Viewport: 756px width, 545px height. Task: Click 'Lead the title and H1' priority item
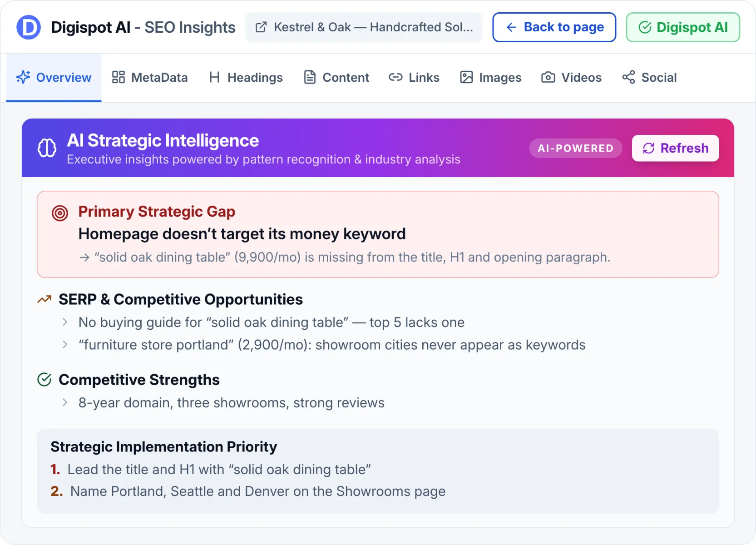click(x=211, y=469)
